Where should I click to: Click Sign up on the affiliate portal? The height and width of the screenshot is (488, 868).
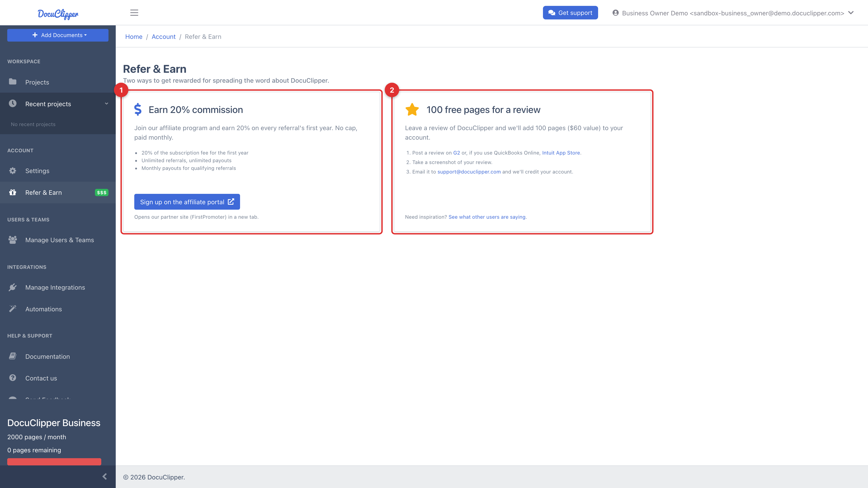[x=187, y=202]
